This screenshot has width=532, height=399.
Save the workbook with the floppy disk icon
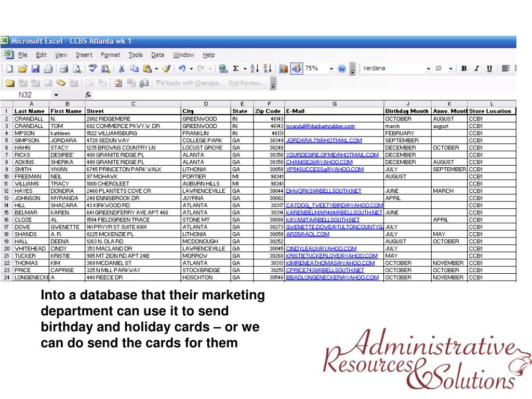[x=35, y=69]
